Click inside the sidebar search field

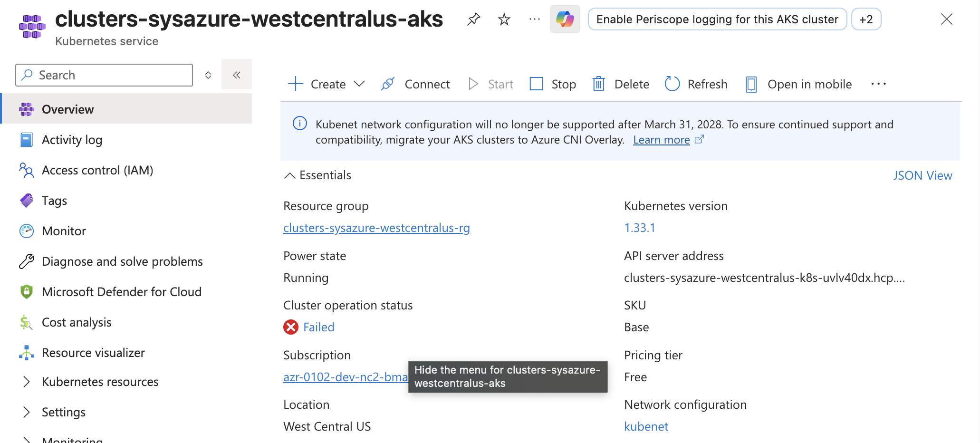point(104,75)
